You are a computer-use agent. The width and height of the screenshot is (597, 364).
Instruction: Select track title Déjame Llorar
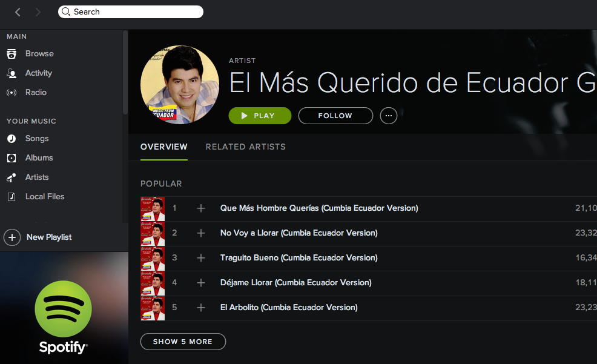(296, 282)
